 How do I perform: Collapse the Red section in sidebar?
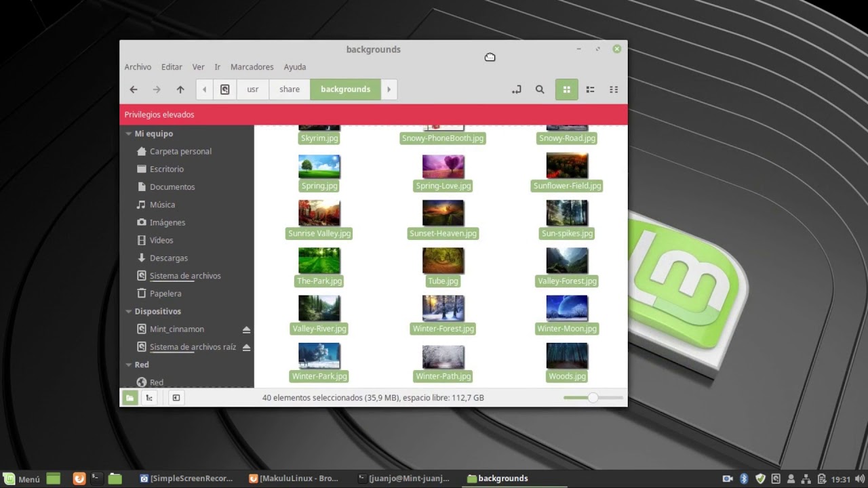pos(129,365)
